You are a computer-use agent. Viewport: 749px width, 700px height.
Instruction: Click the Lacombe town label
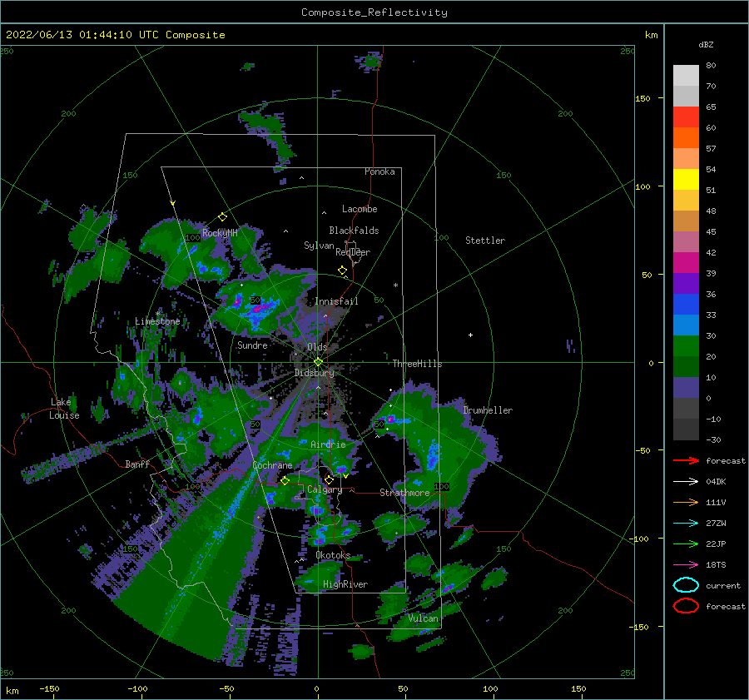coord(360,209)
